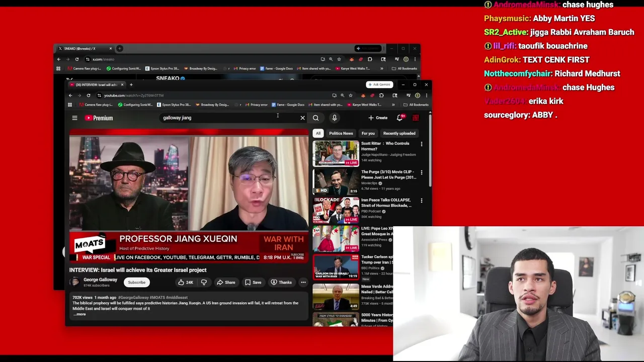Open 'Epson Stylus Pro 38' bookmark in YouTube window
This screenshot has width=644, height=362.
coord(174,105)
